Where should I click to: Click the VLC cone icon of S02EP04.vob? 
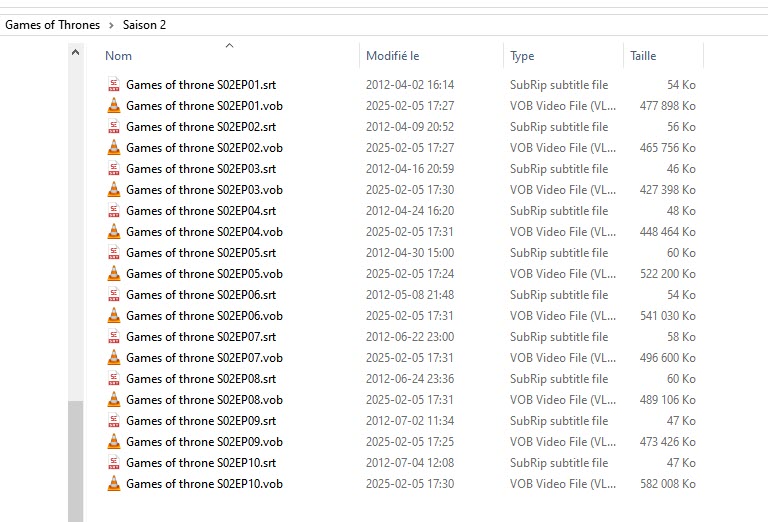coord(114,232)
